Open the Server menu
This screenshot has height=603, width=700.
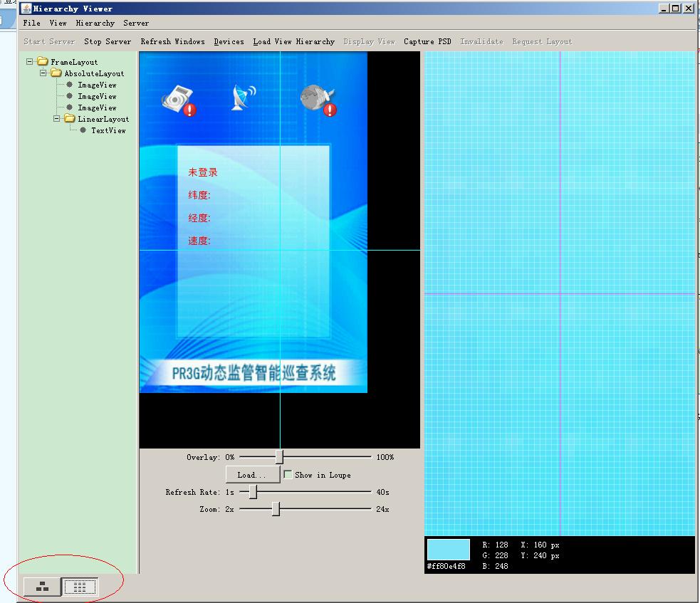[x=136, y=23]
